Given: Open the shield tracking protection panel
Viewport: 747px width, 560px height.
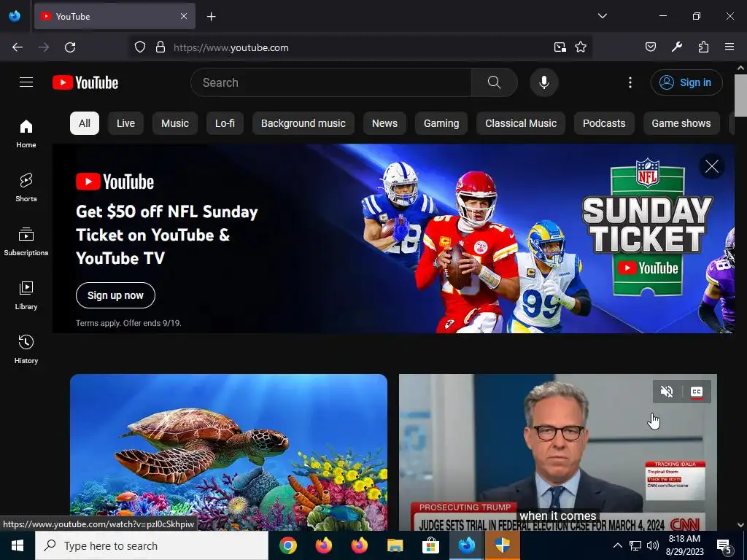Looking at the screenshot, I should tap(139, 47).
